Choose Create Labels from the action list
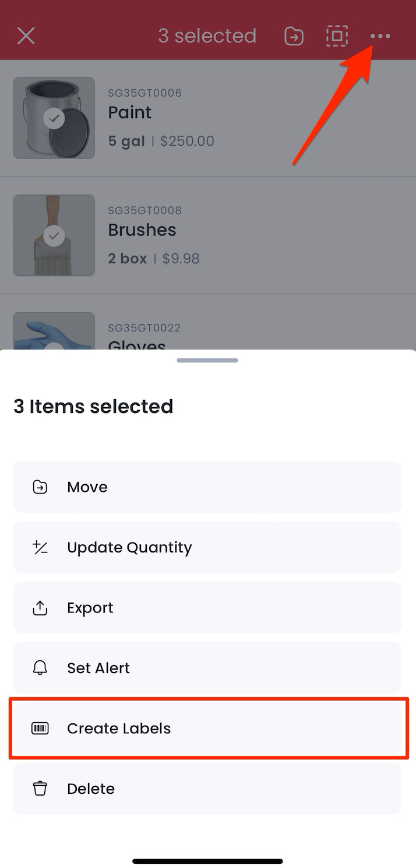The width and height of the screenshot is (416, 868). click(x=207, y=729)
